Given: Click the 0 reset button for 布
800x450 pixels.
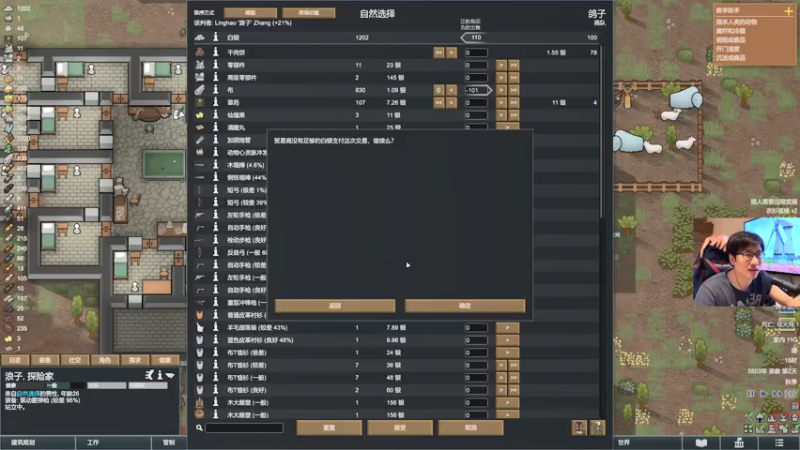Looking at the screenshot, I should (x=439, y=90).
